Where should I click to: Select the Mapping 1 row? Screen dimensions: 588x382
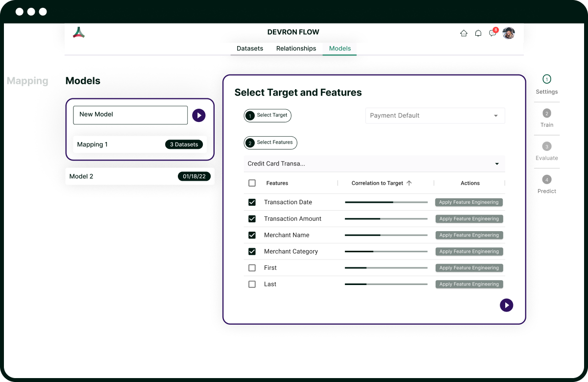coord(140,144)
